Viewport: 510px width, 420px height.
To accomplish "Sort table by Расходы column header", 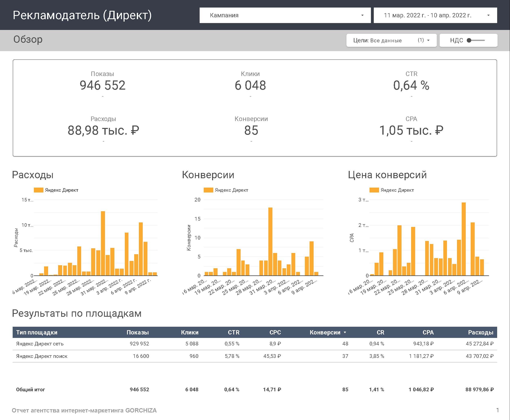I will [480, 332].
